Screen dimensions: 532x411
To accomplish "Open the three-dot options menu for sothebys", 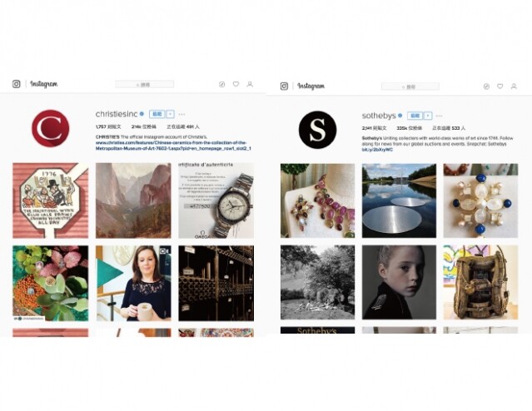I will coord(439,116).
